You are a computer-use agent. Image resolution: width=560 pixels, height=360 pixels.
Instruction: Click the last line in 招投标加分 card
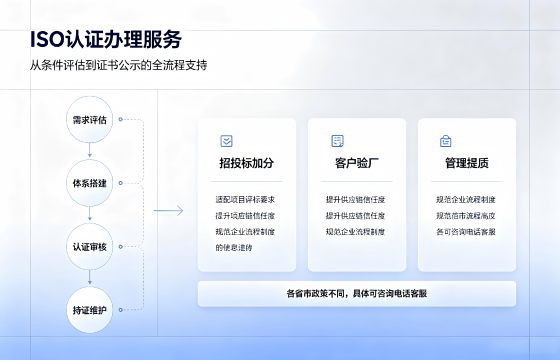(234, 248)
